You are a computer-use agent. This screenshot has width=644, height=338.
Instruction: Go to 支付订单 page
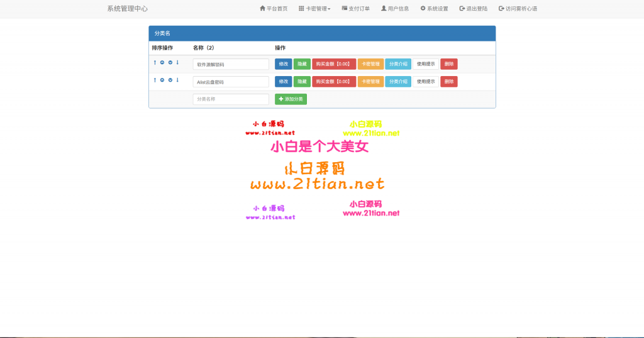[356, 9]
